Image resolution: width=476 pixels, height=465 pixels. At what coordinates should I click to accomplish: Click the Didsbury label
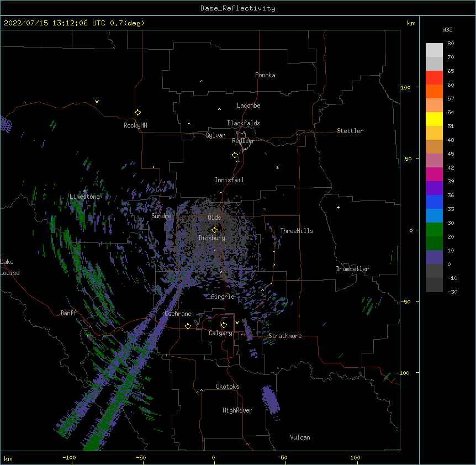(x=211, y=238)
